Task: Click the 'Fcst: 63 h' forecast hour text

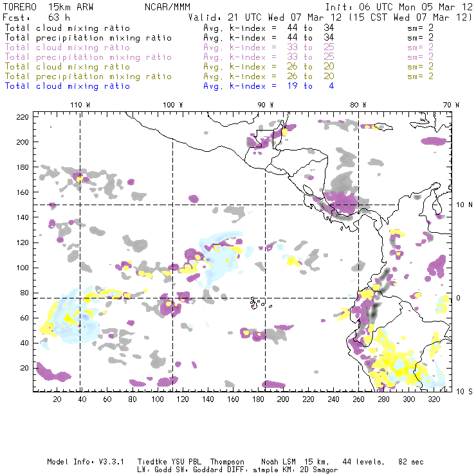Action: (37, 17)
